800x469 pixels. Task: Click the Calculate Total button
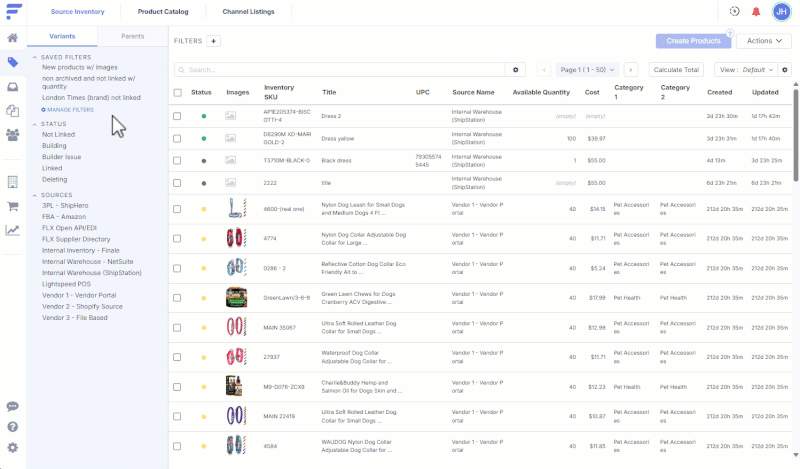677,70
